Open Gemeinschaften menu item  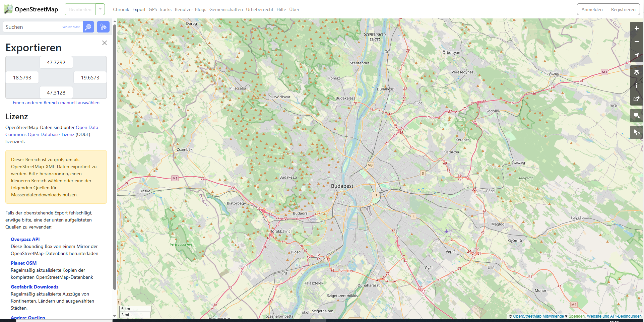[x=226, y=9]
